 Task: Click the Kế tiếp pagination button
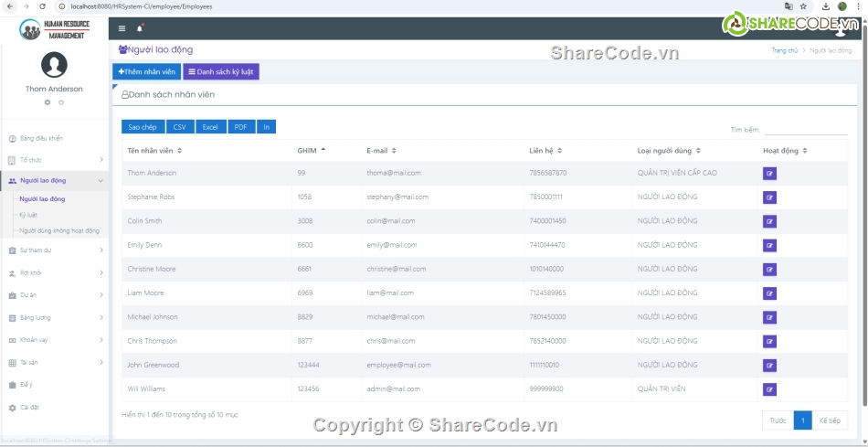pyautogui.click(x=830, y=420)
